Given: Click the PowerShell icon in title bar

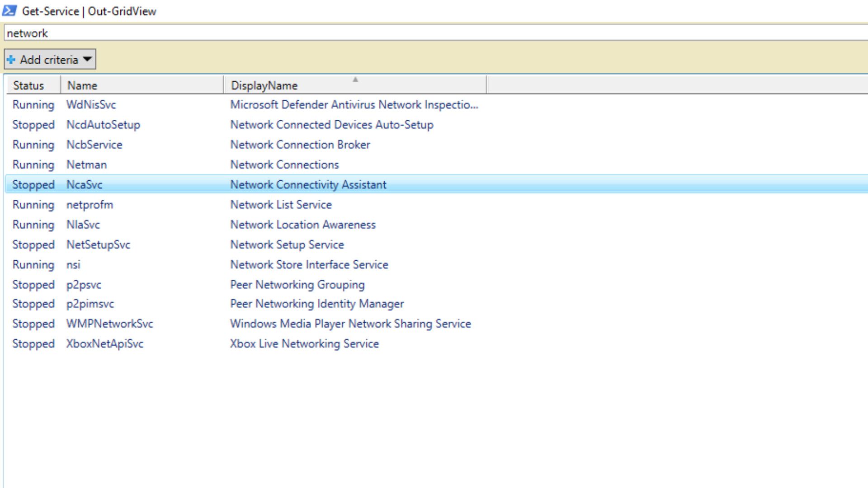Looking at the screenshot, I should pos(9,10).
